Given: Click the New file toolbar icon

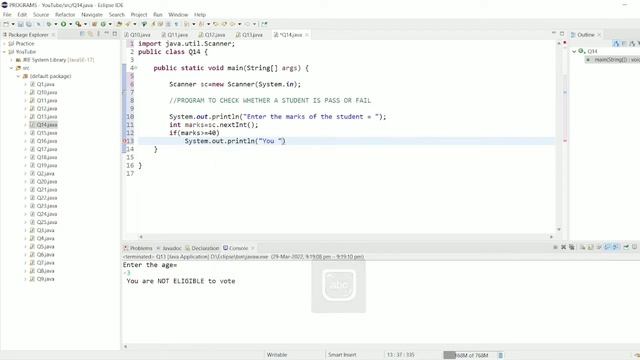Looking at the screenshot, I should (x=6, y=24).
